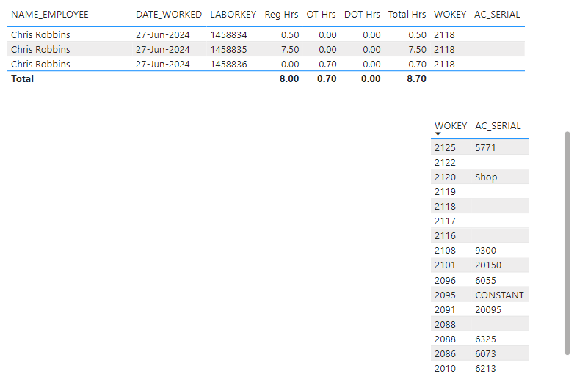
Task: Click the grand total 8.70
Action: tap(416, 78)
